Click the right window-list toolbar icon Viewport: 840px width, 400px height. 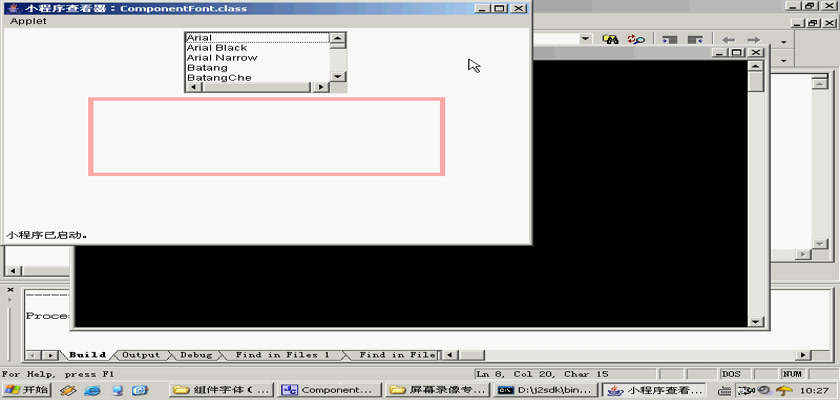695,40
